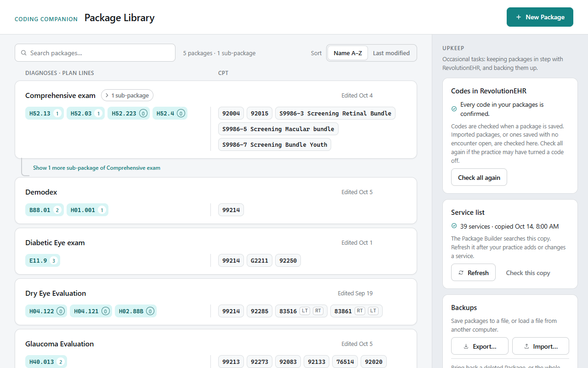Open the Demodex package
The height and width of the screenshot is (368, 588).
pos(216,201)
